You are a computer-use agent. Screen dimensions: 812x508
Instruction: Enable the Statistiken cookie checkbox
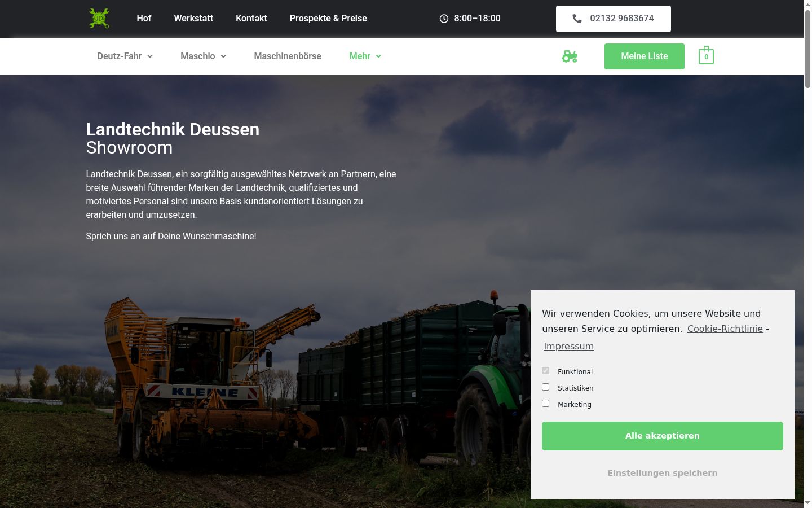[x=545, y=387]
